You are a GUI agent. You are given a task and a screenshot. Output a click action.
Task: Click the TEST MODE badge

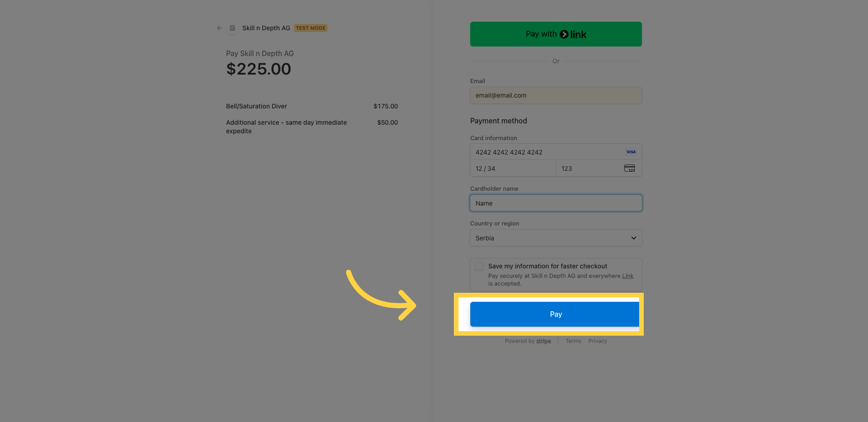coord(310,28)
